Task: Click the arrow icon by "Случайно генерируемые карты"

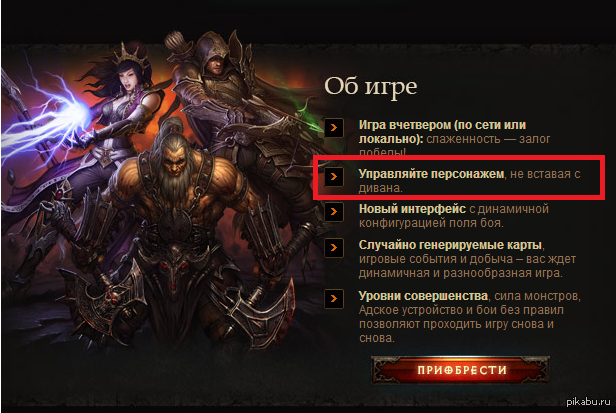Action: [334, 248]
